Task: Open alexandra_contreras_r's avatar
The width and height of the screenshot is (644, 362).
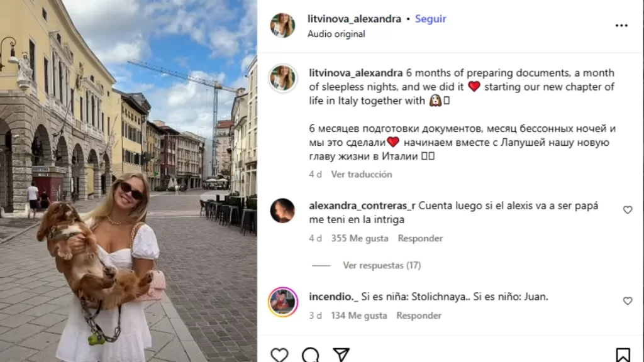Action: click(x=282, y=211)
